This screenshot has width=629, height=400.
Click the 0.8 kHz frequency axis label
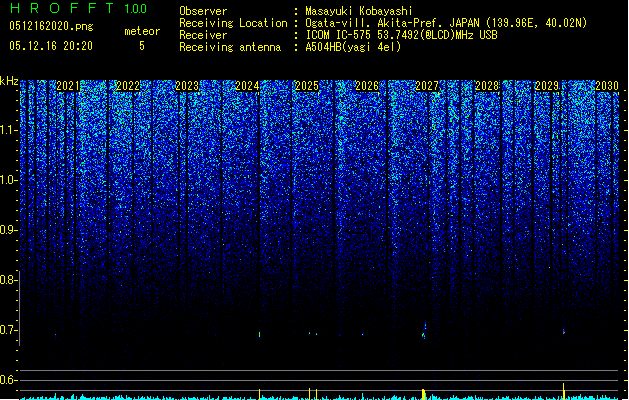[x=9, y=280]
